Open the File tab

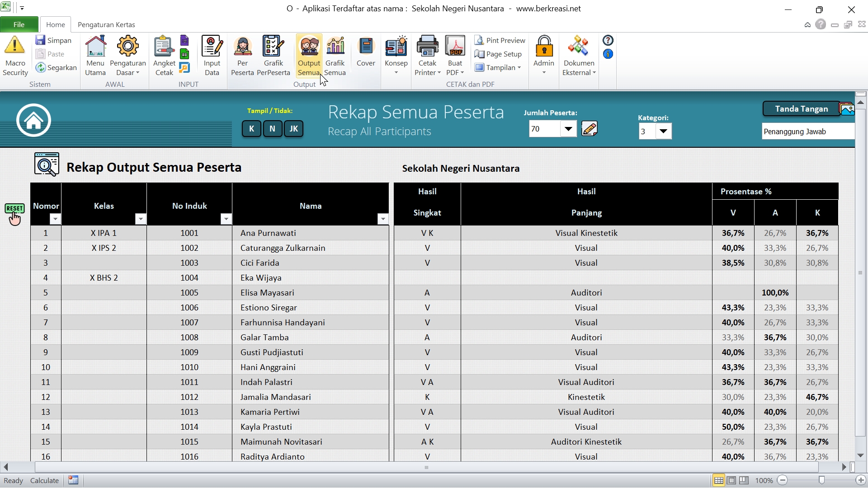click(19, 24)
